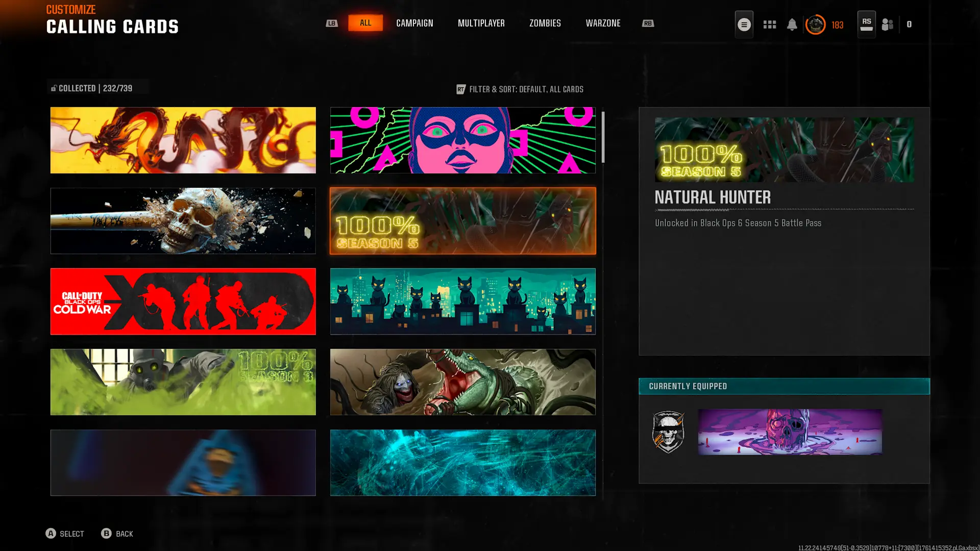This screenshot has width=980, height=551.
Task: Open Filter & Sort options
Action: point(520,89)
